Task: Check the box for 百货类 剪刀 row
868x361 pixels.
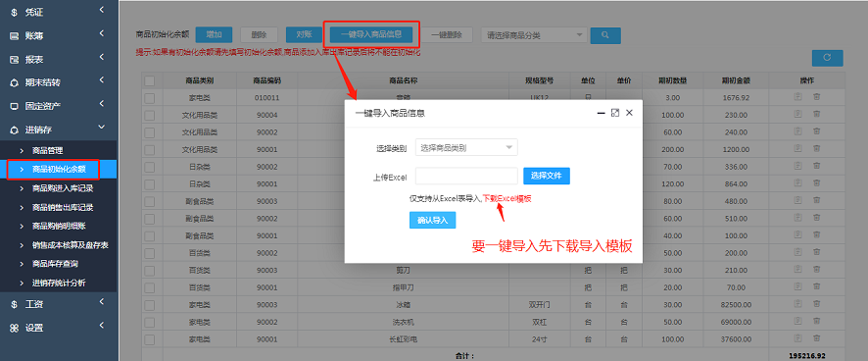Action: click(150, 271)
